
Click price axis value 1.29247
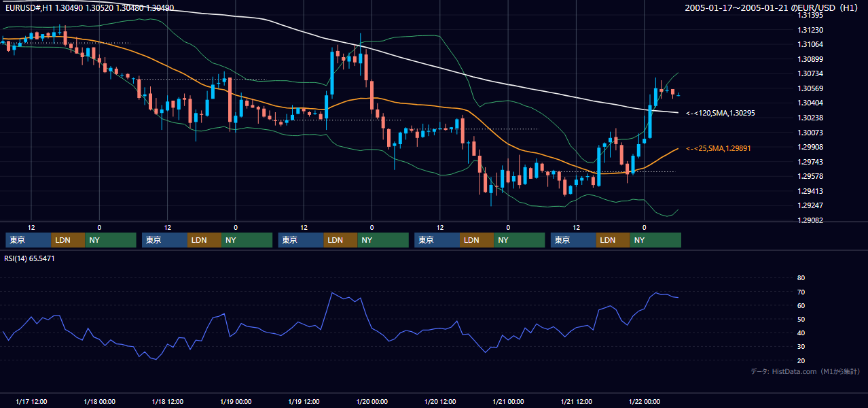(810, 205)
